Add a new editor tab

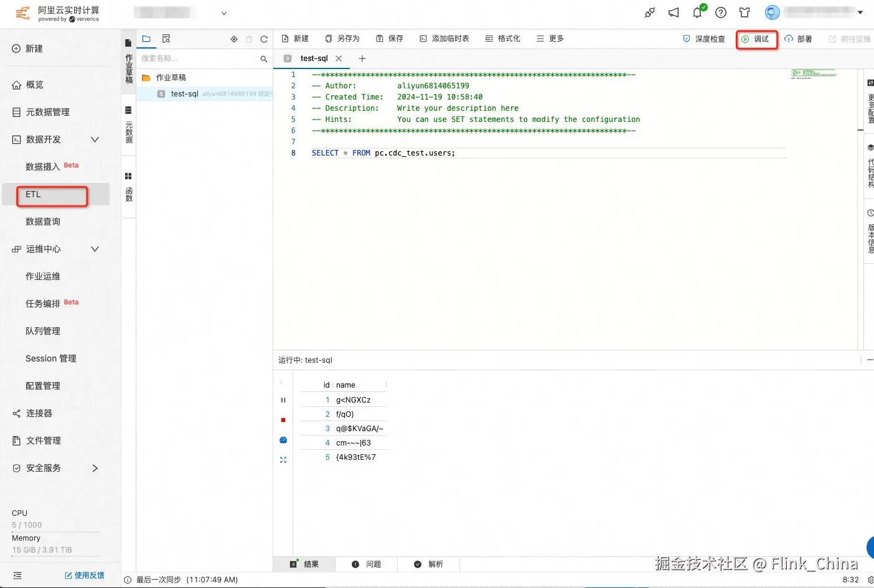362,58
